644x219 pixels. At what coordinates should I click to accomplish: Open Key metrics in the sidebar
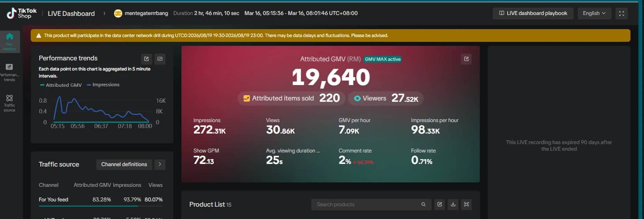[9, 42]
